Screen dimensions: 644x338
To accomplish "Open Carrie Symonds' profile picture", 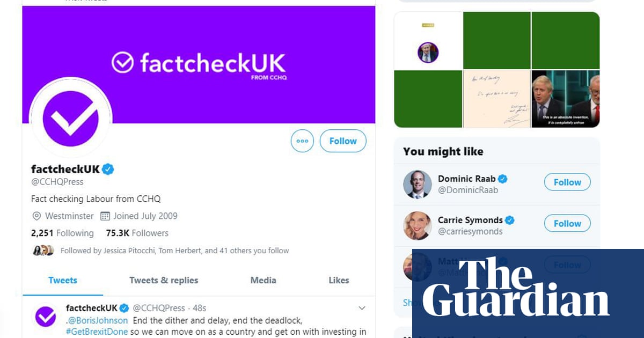I will [418, 226].
